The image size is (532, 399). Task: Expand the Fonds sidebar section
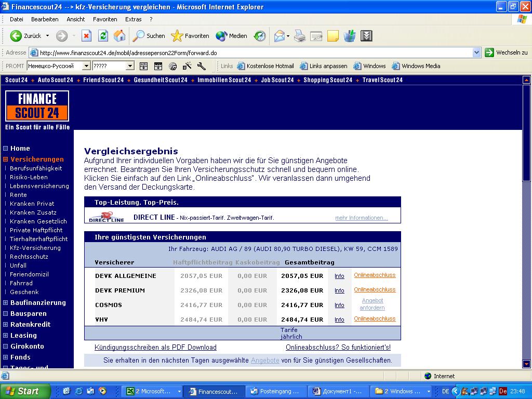pyautogui.click(x=5, y=357)
